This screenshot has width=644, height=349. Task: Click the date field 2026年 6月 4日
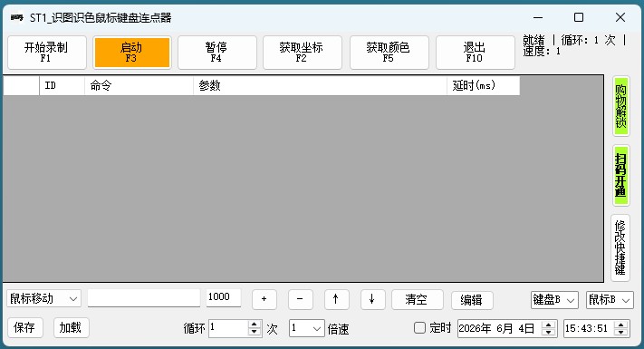[x=499, y=328]
